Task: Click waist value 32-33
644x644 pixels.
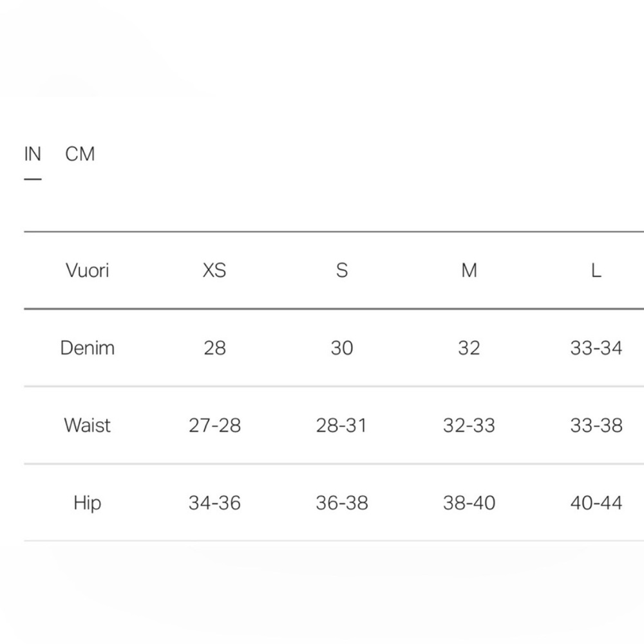Action: pos(469,426)
